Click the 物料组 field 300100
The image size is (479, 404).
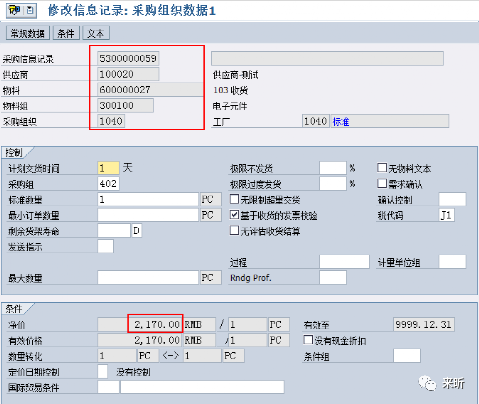125,106
